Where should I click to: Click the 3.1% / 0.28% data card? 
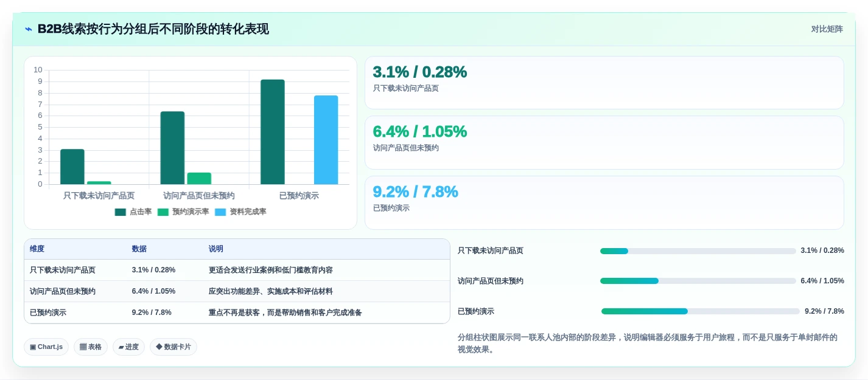(604, 83)
